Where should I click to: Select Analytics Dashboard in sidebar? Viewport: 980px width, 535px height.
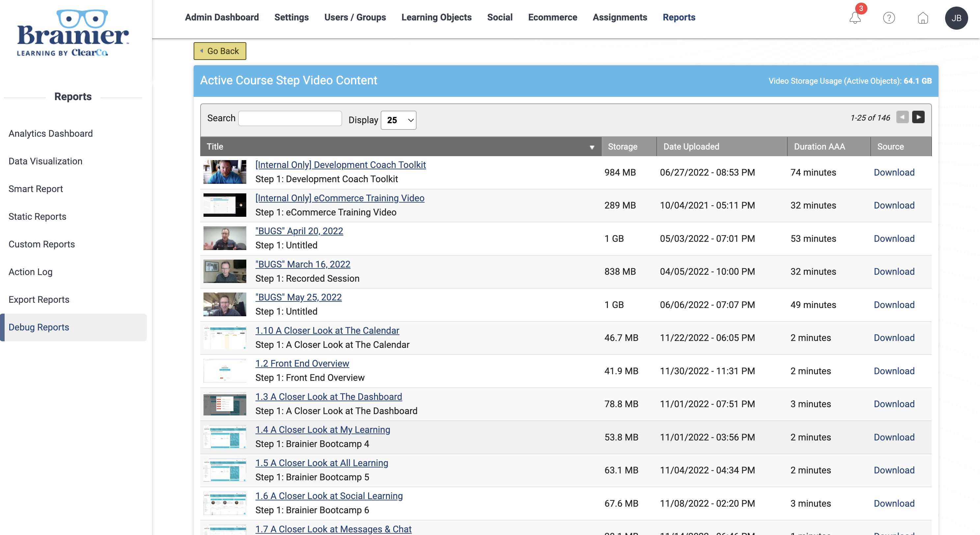click(51, 133)
